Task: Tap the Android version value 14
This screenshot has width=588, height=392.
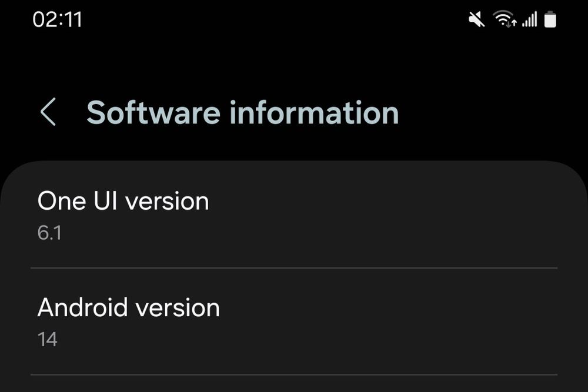Action: point(47,339)
